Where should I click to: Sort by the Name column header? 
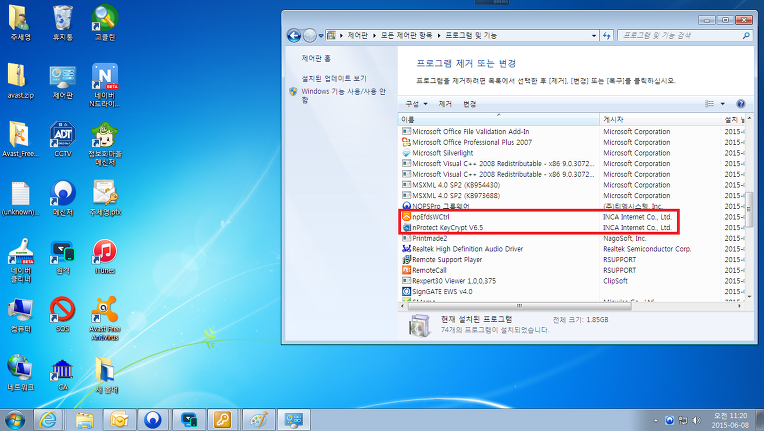499,119
